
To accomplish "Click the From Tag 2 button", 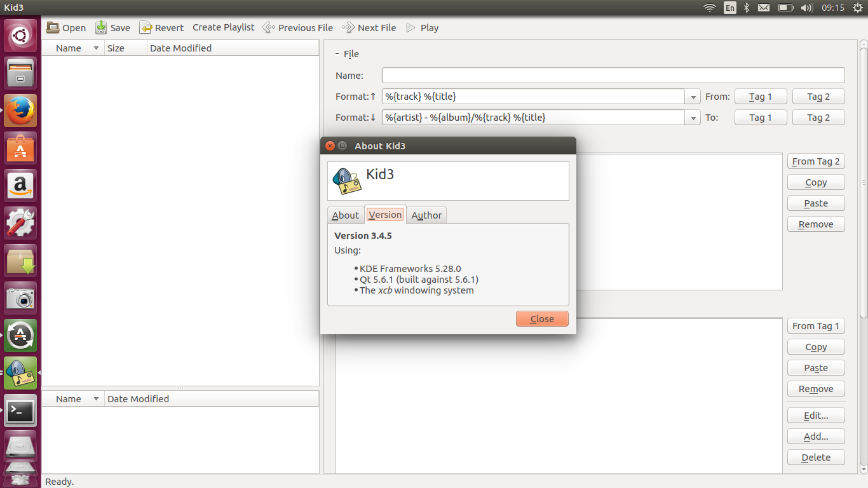I will tap(816, 161).
